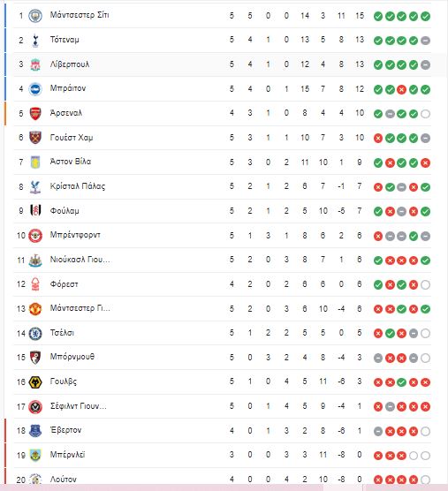The height and width of the screenshot is (491, 448).
Task: Click the Manchester City crest icon
Action: click(x=35, y=16)
